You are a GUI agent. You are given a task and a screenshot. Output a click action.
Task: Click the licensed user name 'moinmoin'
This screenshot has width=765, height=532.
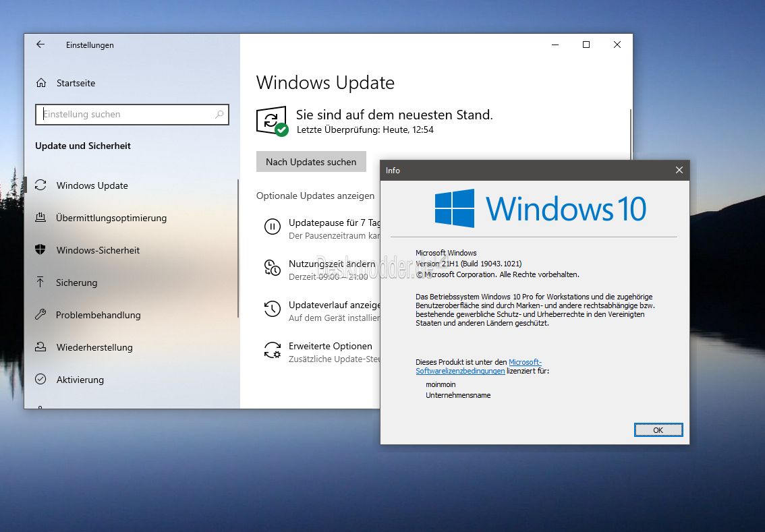[441, 384]
